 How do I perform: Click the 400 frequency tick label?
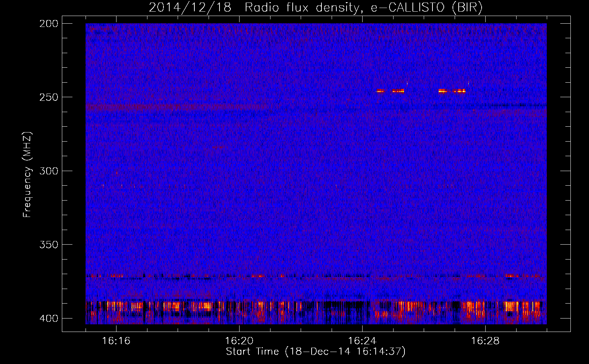click(x=49, y=318)
